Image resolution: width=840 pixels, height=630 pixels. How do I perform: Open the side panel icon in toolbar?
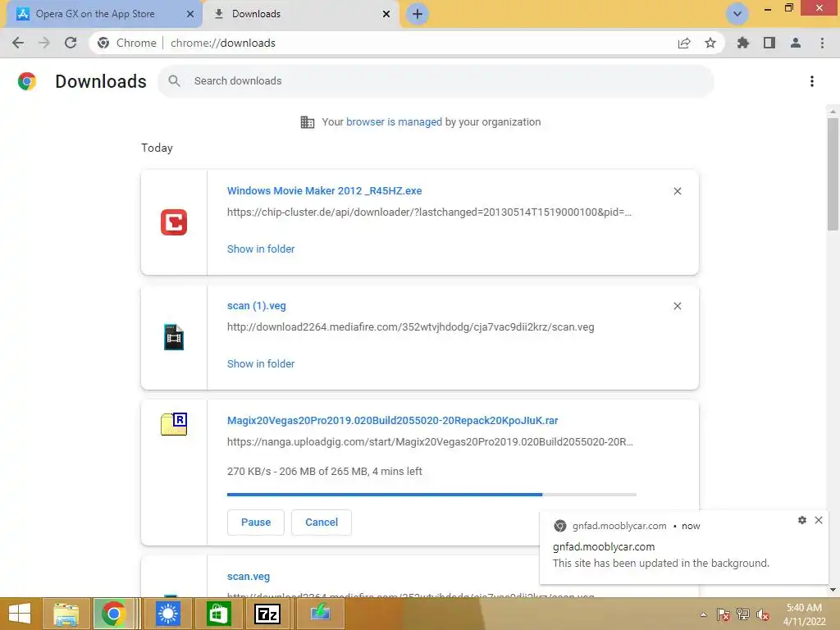pyautogui.click(x=769, y=43)
